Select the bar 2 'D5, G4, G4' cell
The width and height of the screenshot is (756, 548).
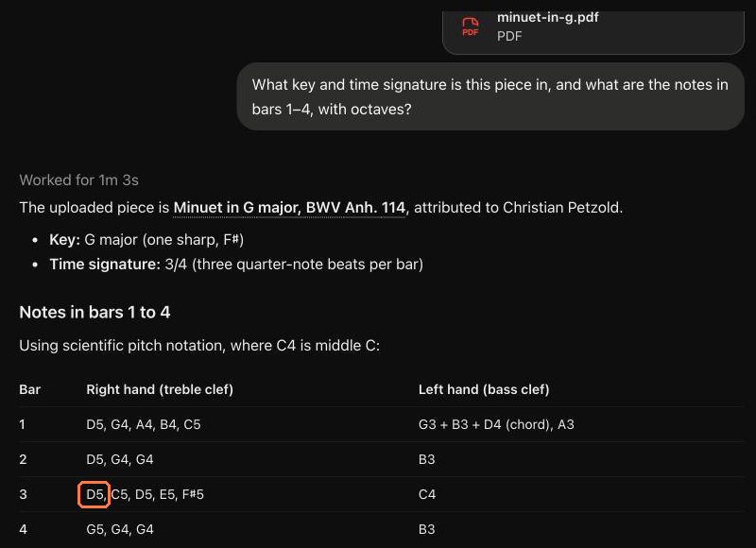[120, 459]
